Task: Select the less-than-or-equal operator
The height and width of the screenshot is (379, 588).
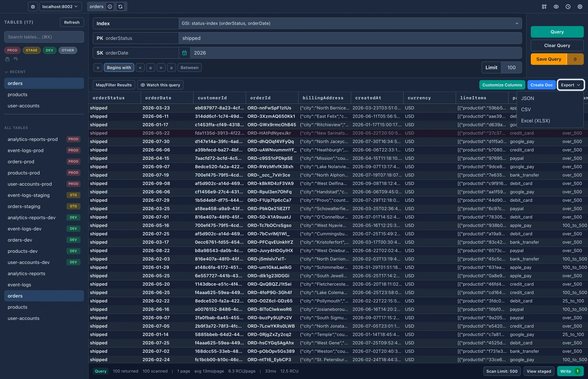Action: tap(151, 68)
